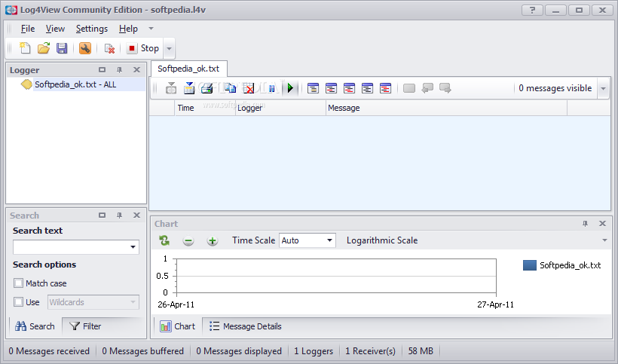Sort by the Logger column header

[x=280, y=108]
